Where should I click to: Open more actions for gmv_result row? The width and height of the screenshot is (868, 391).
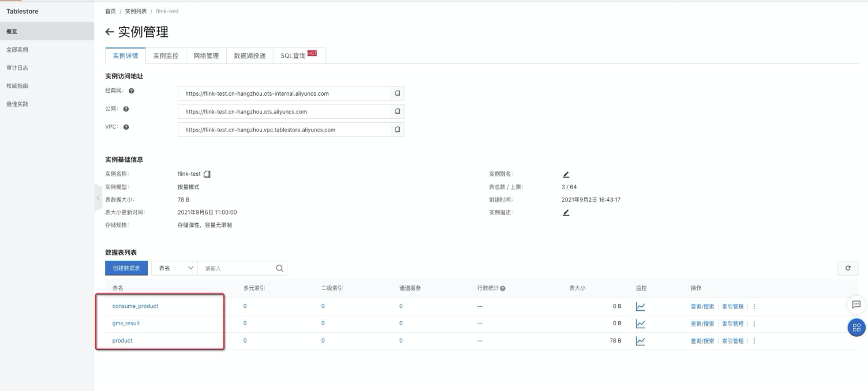pyautogui.click(x=754, y=324)
